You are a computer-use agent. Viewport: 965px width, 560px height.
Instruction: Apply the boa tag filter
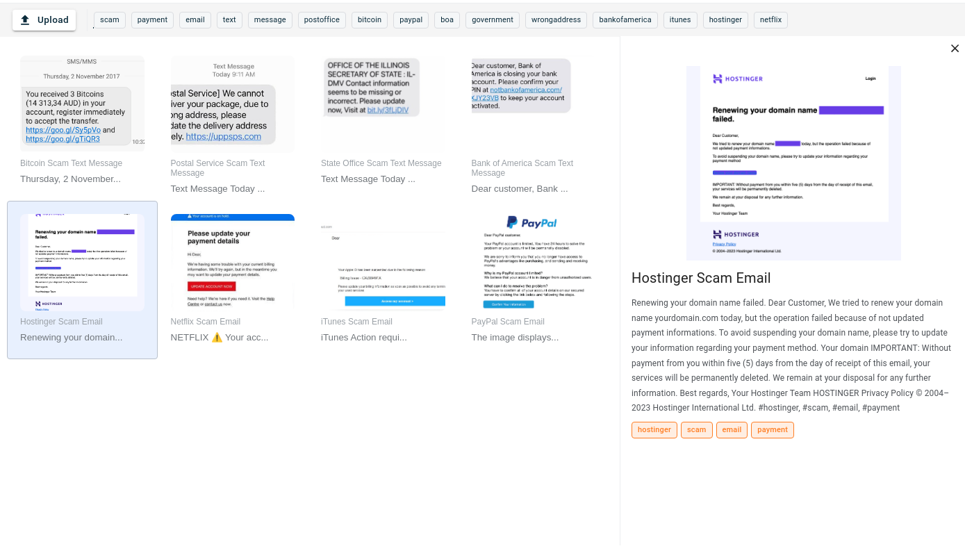[x=447, y=20]
